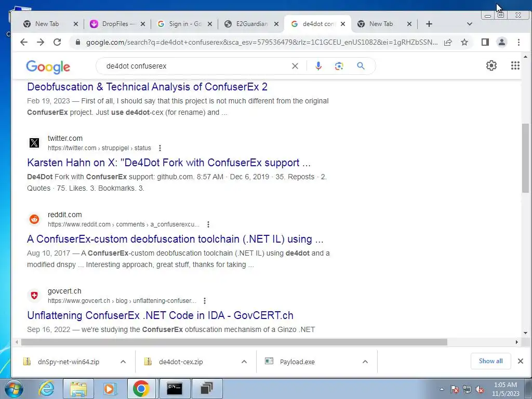Open ConfuserEx-custom deobfuscation toolchain result
The height and width of the screenshot is (399, 532).
(175, 239)
